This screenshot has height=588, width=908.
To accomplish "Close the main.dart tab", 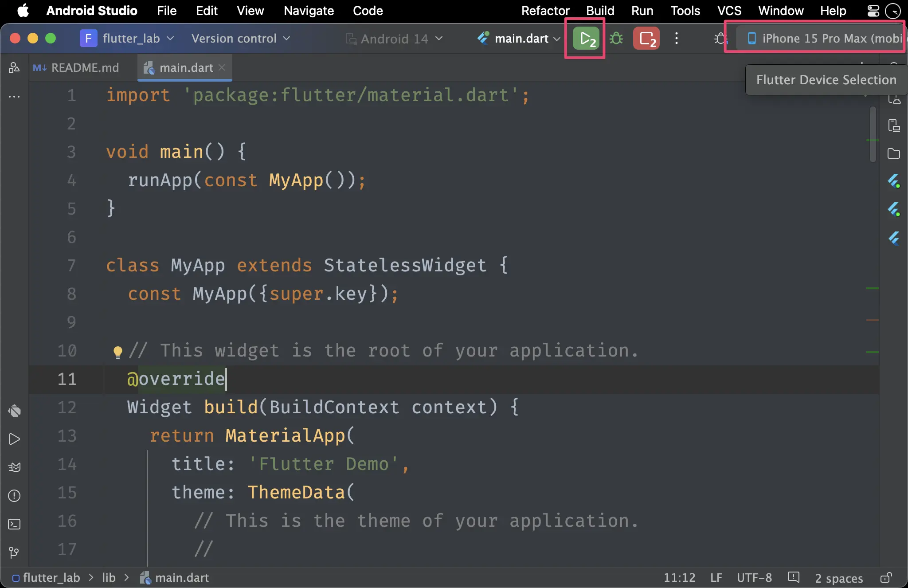I will tap(222, 67).
